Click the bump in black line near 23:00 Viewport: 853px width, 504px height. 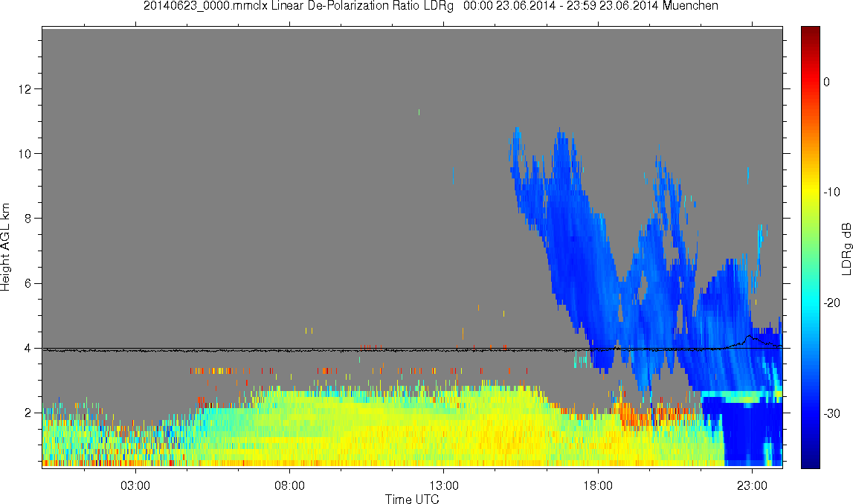coord(749,337)
